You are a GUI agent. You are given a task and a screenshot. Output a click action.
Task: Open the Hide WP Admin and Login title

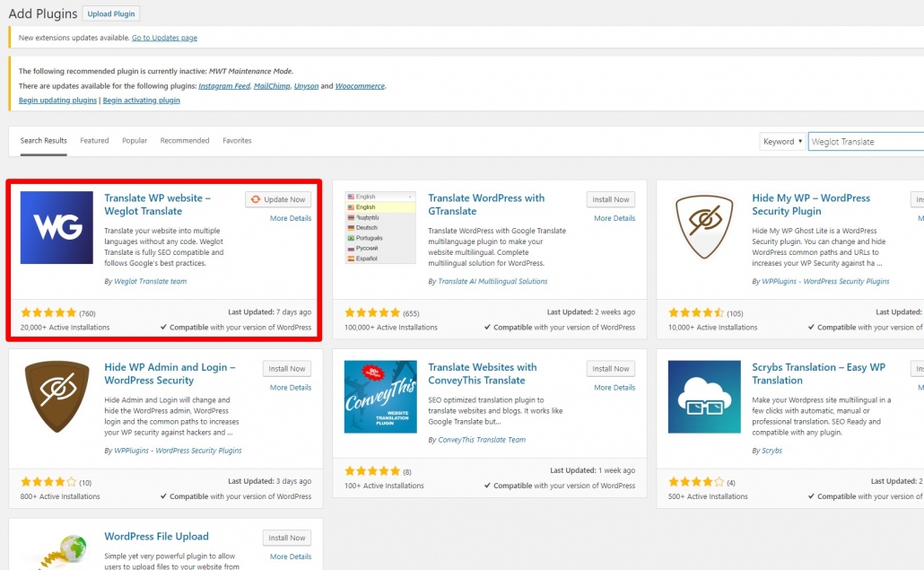170,373
